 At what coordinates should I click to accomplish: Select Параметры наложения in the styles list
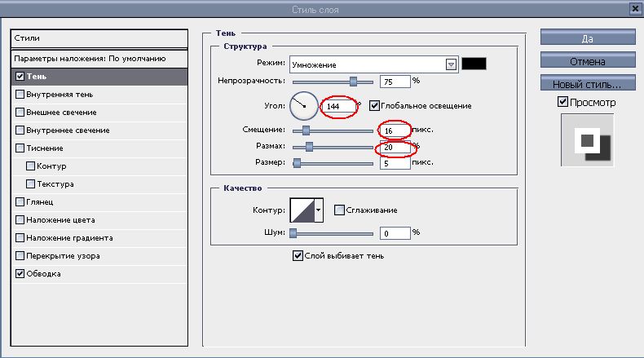click(90, 59)
